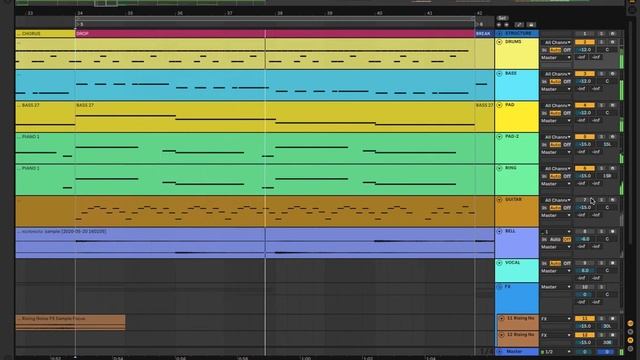
Task: Select the Rising Noise FX Sample clip
Action: click(x=70, y=322)
